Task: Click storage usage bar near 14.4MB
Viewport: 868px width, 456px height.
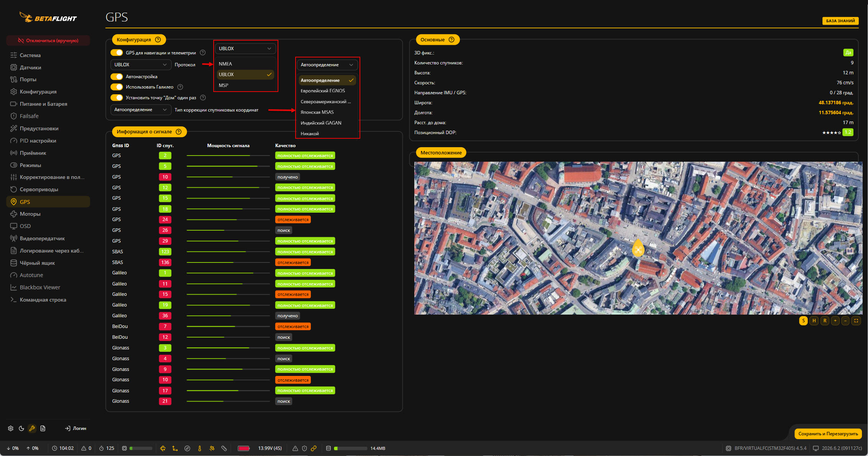Action: tap(350, 448)
